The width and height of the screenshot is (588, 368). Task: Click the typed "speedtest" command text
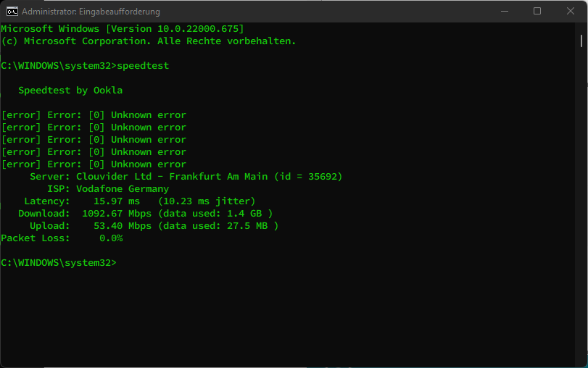(x=142, y=66)
